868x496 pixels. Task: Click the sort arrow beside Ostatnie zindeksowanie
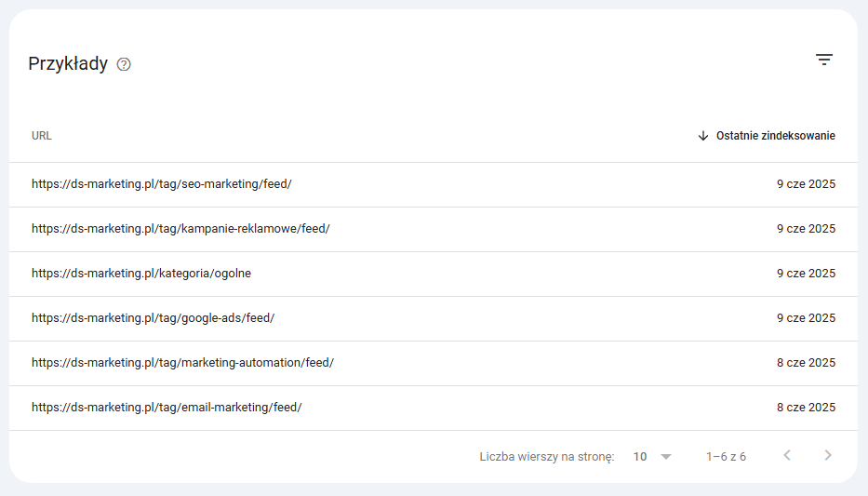[703, 136]
